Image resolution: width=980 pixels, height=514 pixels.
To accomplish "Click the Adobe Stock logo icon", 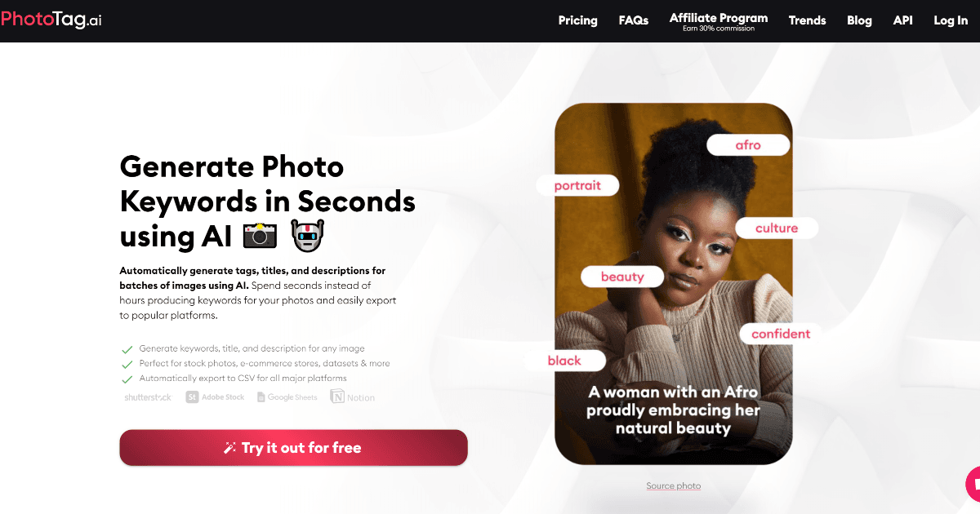I will 192,397.
